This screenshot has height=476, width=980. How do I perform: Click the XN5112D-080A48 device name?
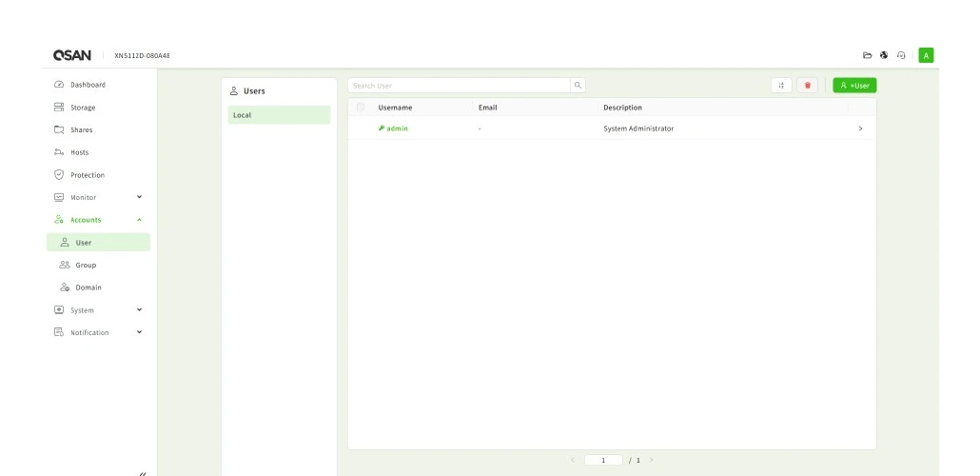(142, 55)
